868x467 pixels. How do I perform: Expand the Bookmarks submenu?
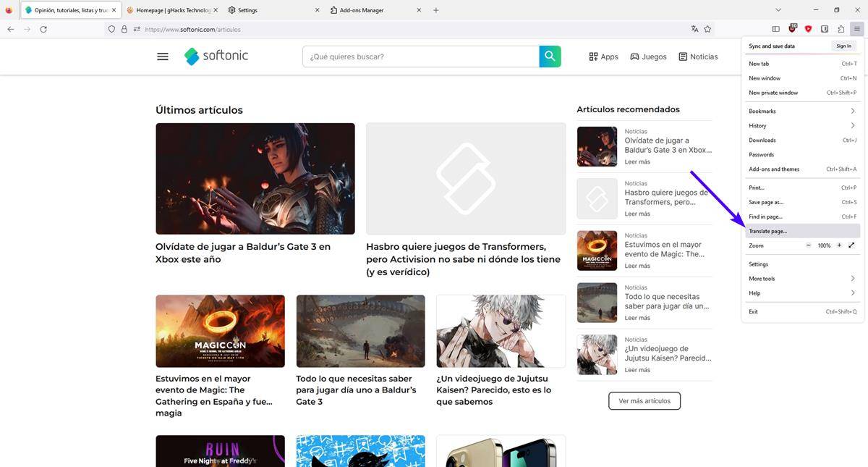802,112
